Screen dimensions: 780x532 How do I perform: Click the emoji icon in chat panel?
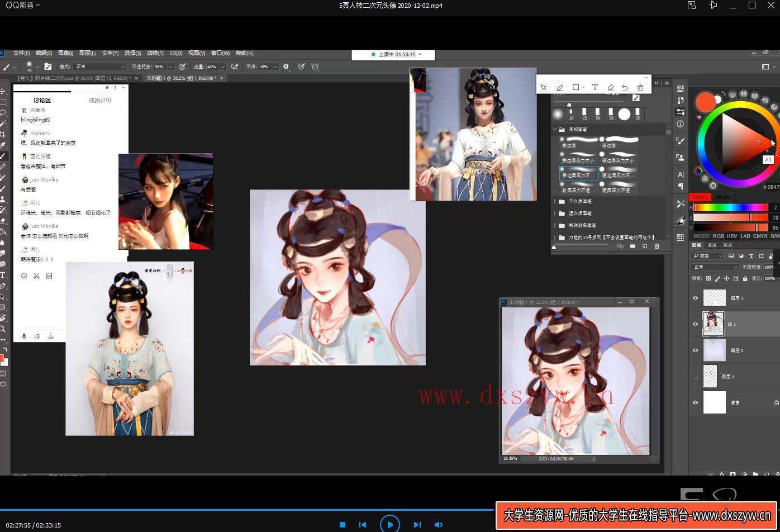click(24, 275)
